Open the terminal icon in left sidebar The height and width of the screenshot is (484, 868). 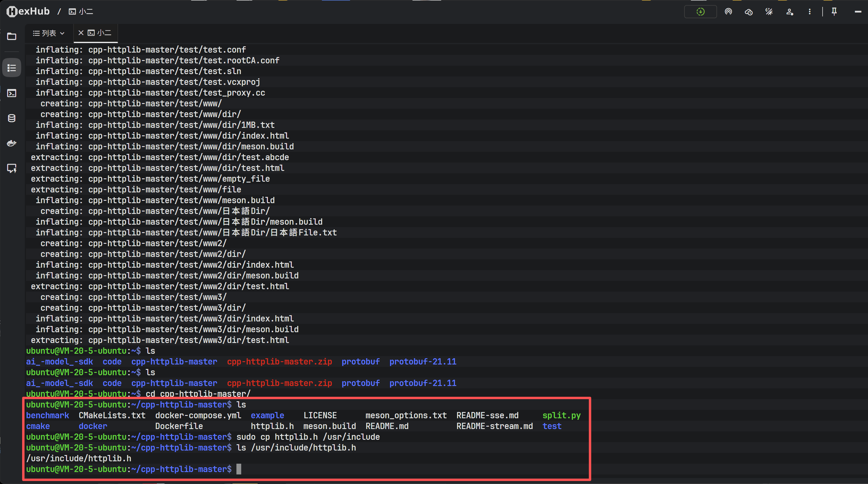12,93
